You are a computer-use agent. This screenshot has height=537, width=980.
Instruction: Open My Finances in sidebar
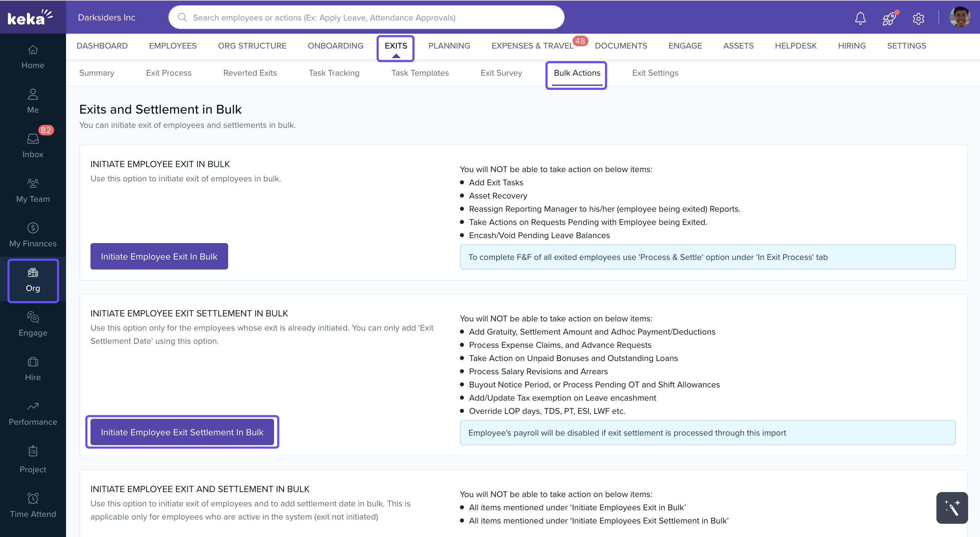(x=33, y=235)
